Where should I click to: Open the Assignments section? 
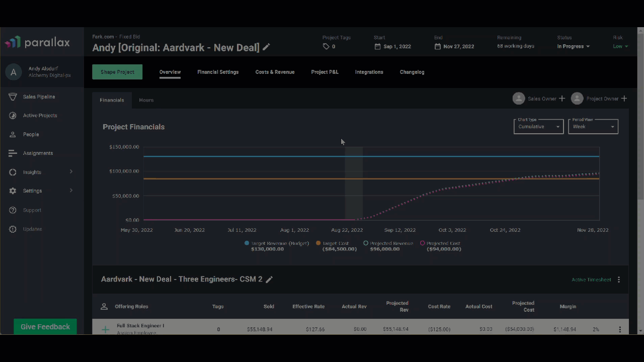pyautogui.click(x=13, y=153)
